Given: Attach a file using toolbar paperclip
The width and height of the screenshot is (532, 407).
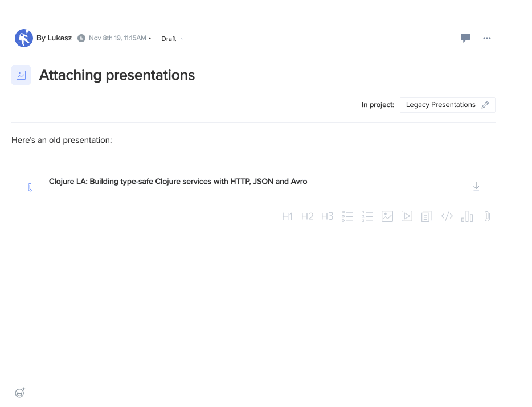Looking at the screenshot, I should 487,216.
